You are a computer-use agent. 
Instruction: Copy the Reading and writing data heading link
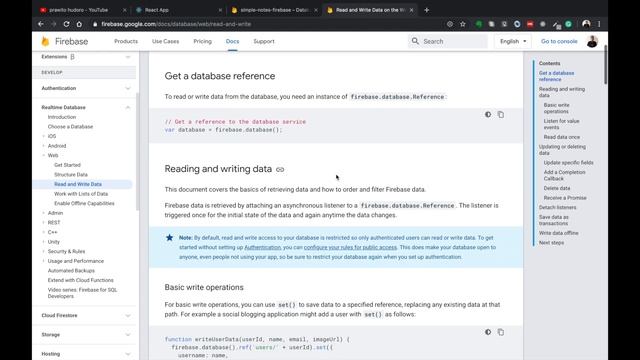click(280, 169)
